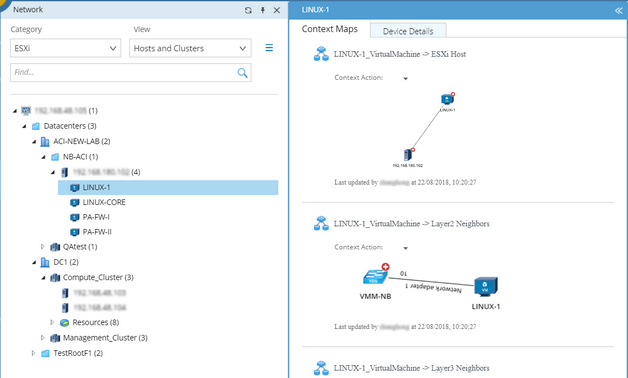The image size is (628, 378).
Task: Open the Category dropdown showing ESXi
Action: [x=66, y=48]
